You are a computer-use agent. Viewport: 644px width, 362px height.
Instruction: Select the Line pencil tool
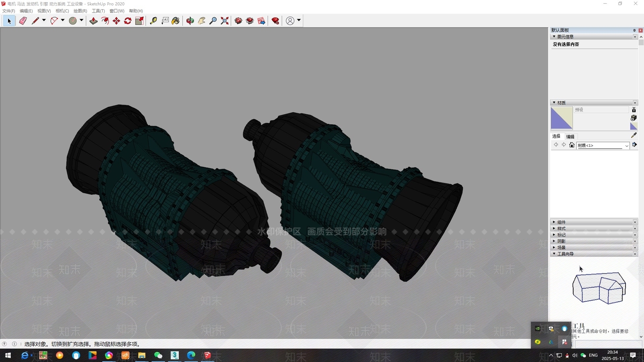click(35, 21)
